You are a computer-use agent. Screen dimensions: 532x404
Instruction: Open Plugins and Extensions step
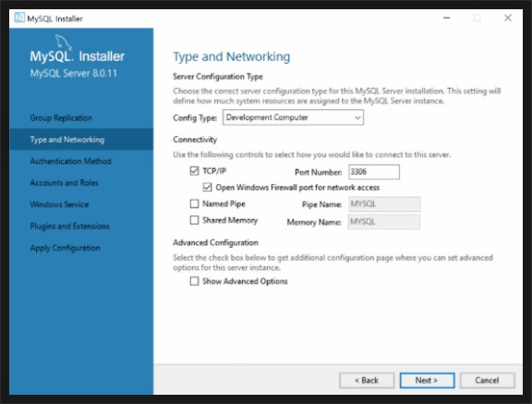tap(69, 226)
